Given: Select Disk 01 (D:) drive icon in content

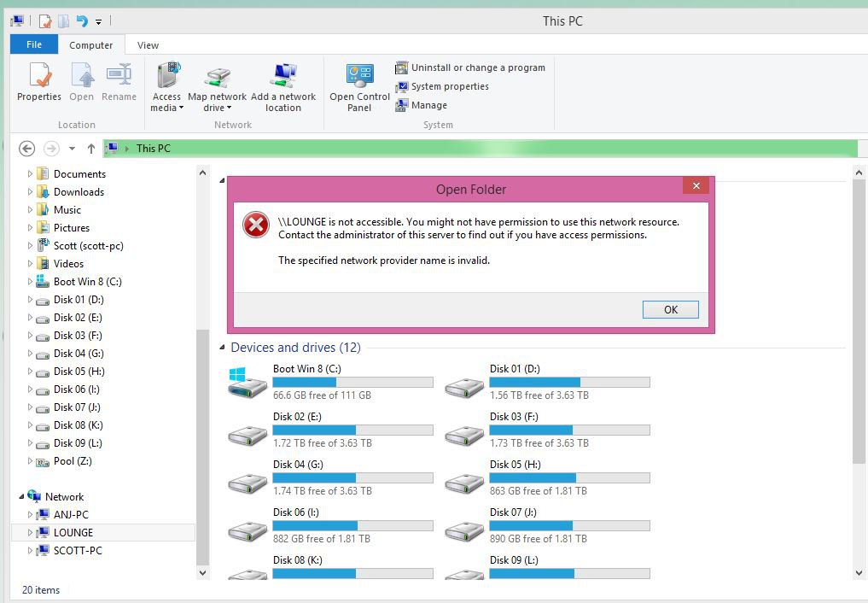Looking at the screenshot, I should coord(464,387).
